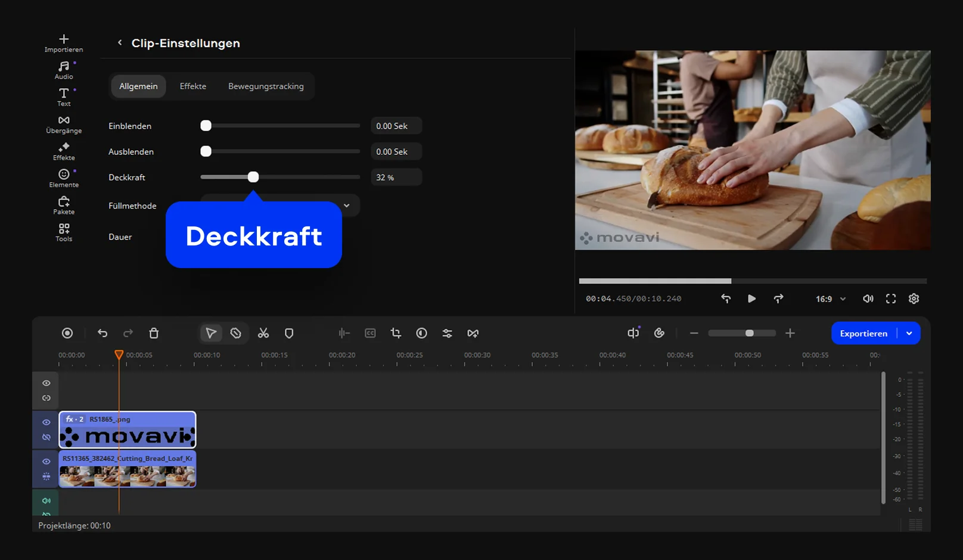This screenshot has height=560, width=963.
Task: Click the Exportieren button
Action: (863, 333)
